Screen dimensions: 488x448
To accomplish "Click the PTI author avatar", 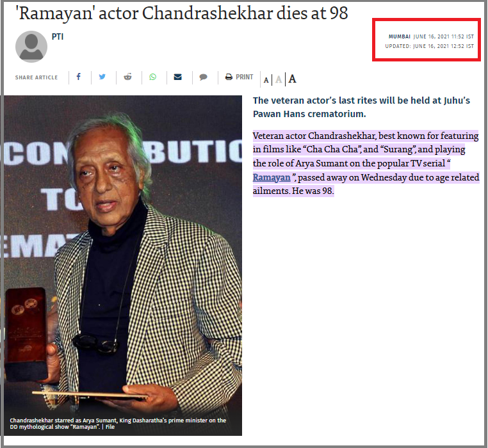I will [x=31, y=47].
